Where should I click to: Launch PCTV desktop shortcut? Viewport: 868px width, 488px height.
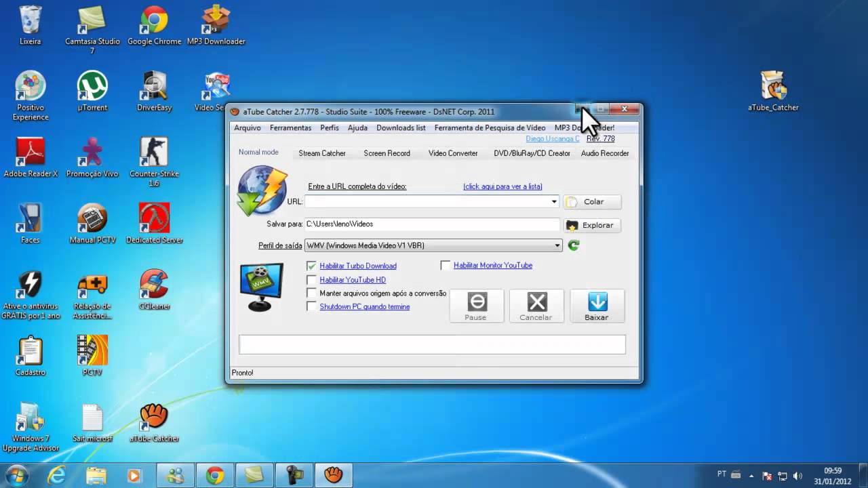click(92, 356)
